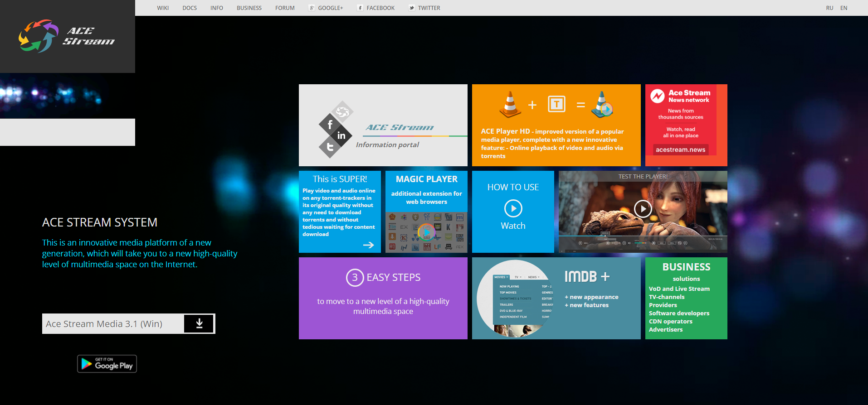Viewport: 868px width, 405px height.
Task: Click 'TV-channels' text
Action: [x=667, y=297]
